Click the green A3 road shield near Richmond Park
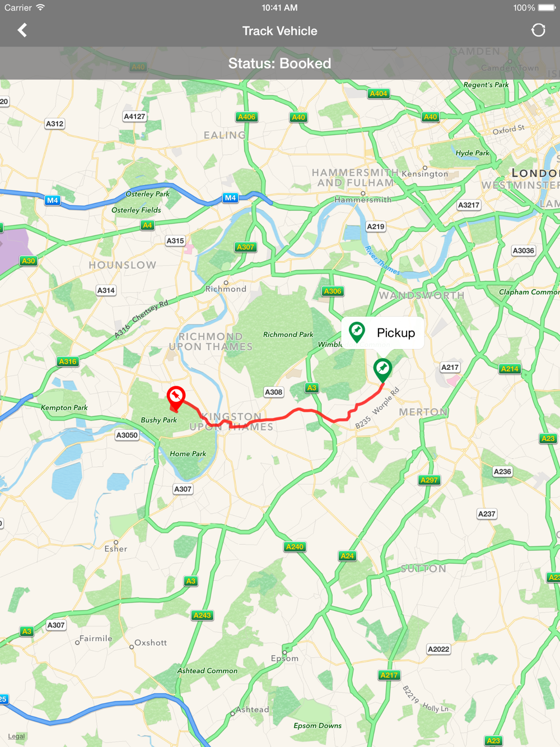 click(312, 388)
